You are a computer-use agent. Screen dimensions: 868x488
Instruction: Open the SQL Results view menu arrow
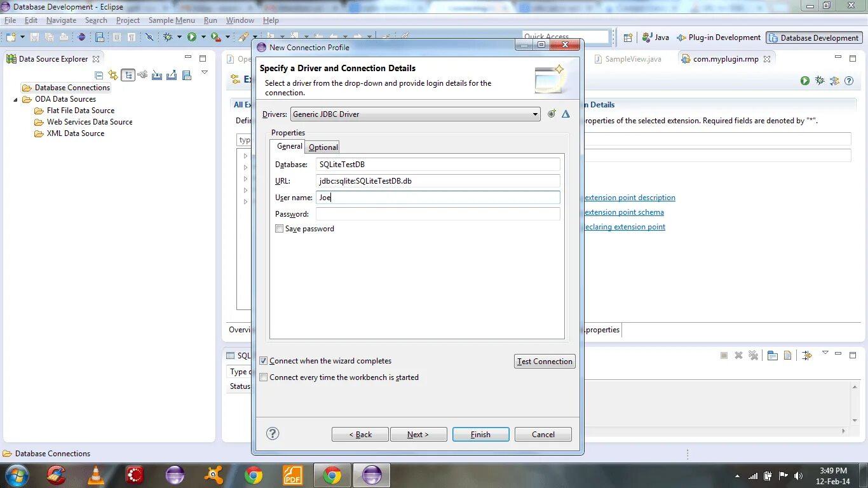[825, 353]
